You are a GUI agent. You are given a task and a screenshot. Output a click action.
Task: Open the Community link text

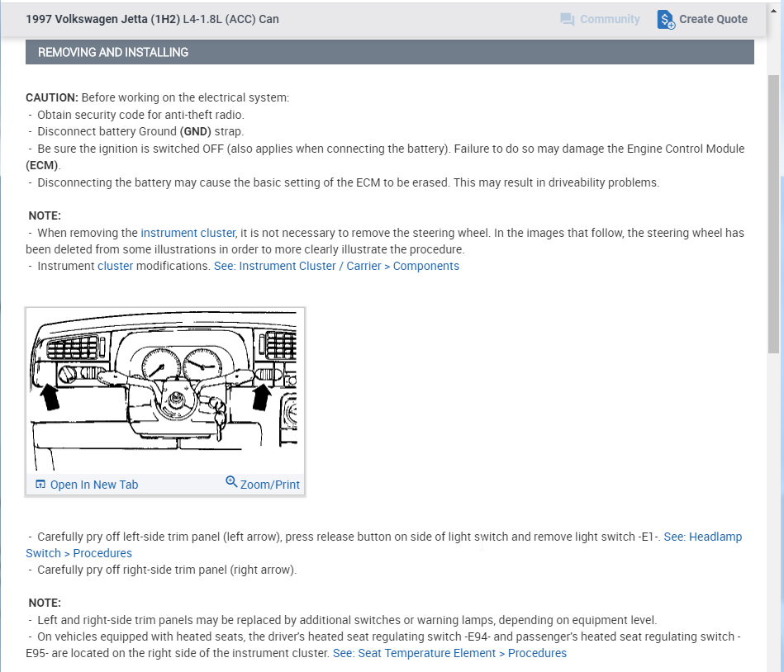[x=610, y=19]
